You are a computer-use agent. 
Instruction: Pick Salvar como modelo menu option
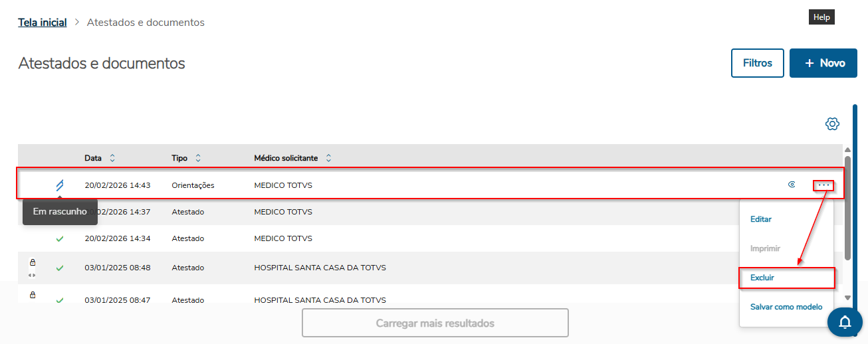tap(786, 307)
